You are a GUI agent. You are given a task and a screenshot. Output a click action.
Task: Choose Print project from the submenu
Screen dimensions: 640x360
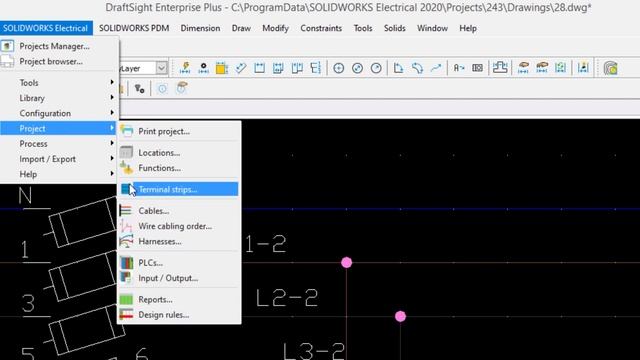pyautogui.click(x=179, y=131)
